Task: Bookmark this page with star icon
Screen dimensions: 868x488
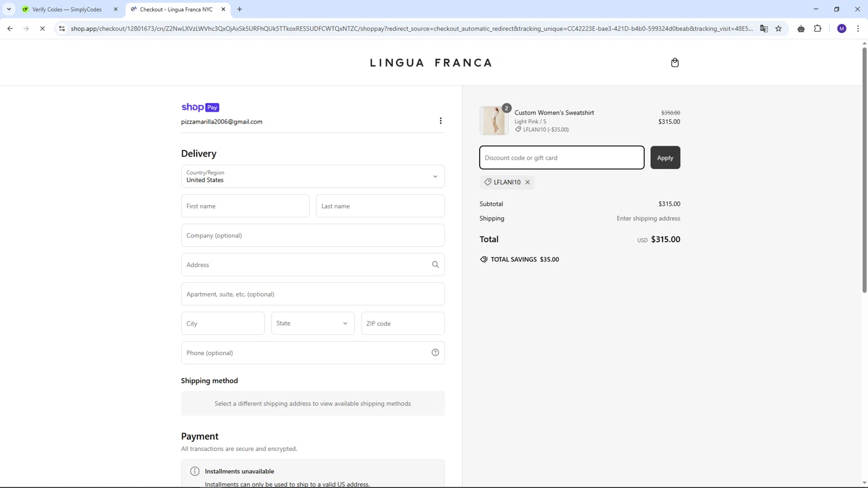Action: [x=778, y=28]
